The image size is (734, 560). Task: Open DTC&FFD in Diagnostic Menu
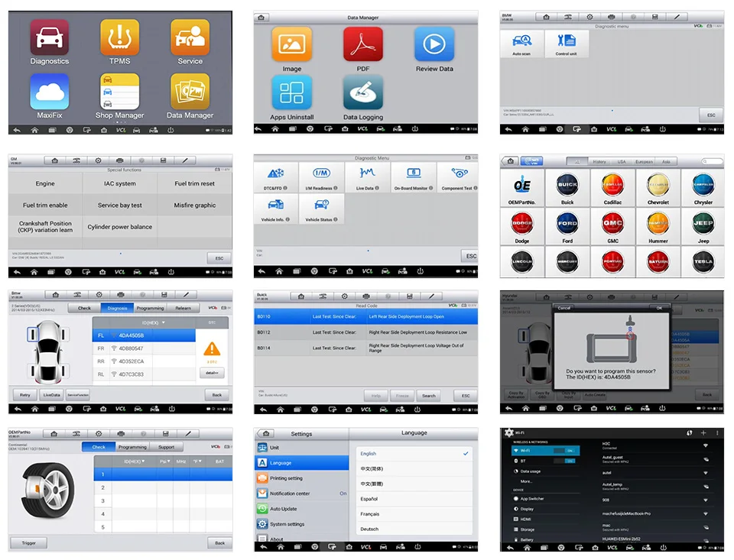(x=276, y=178)
